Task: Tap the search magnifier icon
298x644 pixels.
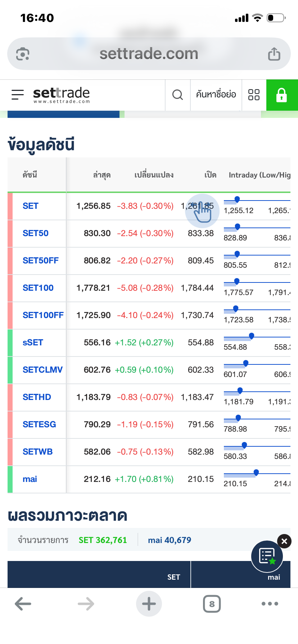Action: tap(177, 95)
